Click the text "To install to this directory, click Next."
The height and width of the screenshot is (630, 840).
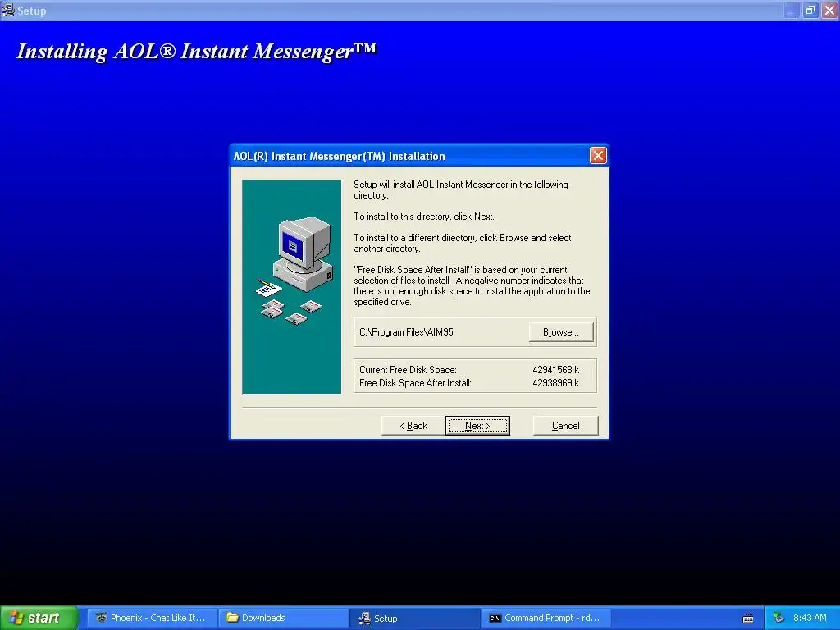[x=424, y=217]
